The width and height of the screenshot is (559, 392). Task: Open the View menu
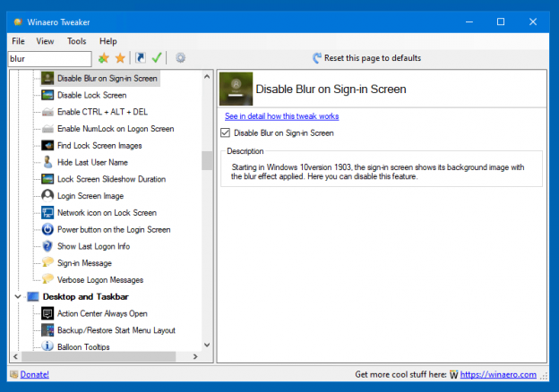click(x=45, y=41)
